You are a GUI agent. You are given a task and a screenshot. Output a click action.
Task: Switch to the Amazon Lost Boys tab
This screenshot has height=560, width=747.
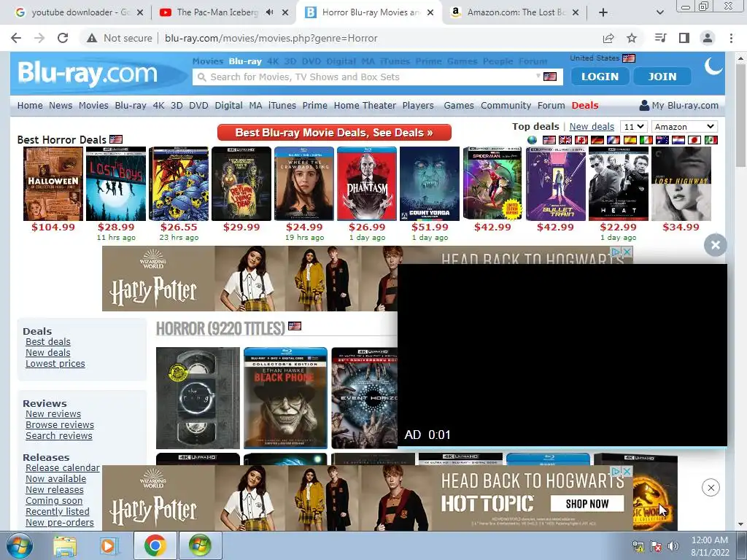pyautogui.click(x=513, y=12)
